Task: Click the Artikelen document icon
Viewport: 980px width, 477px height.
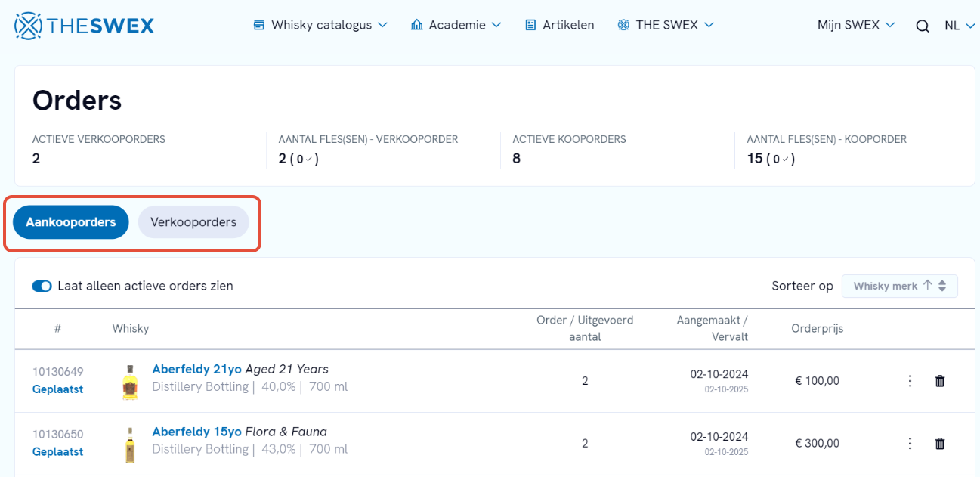Action: 530,25
